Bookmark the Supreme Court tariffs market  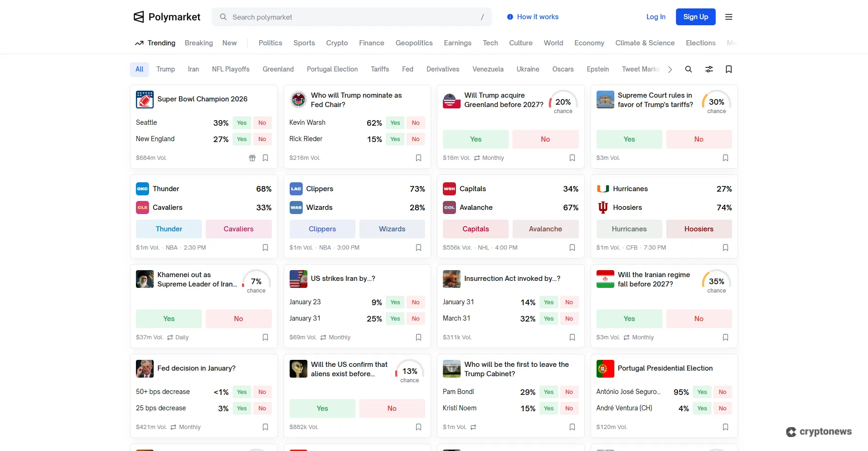pyautogui.click(x=726, y=158)
